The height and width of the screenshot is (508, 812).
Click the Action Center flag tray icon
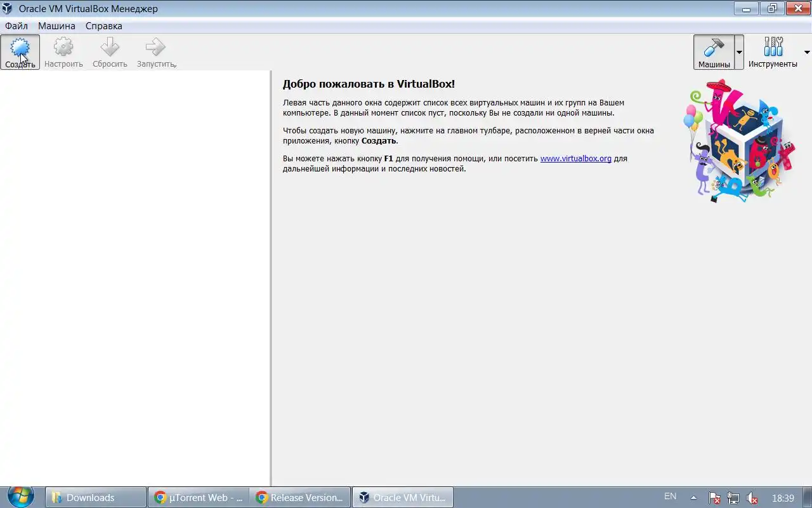(714, 498)
